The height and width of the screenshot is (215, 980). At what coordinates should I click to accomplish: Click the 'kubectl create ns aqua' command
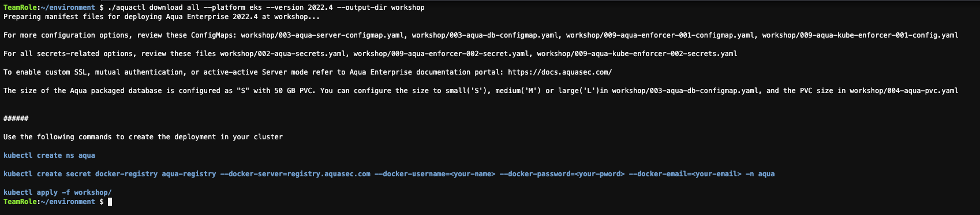tap(49, 155)
